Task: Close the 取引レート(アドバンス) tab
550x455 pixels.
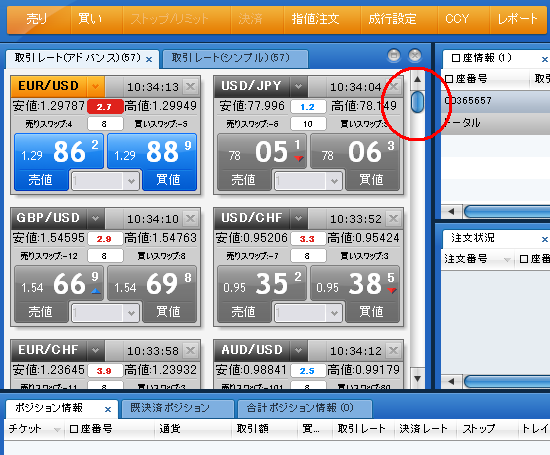Action: (x=149, y=59)
